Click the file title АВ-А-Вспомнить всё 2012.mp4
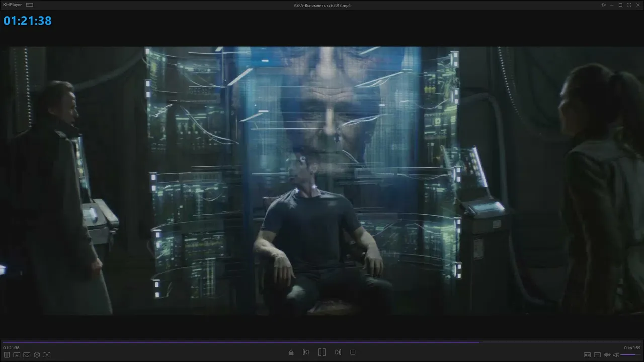 [322, 5]
